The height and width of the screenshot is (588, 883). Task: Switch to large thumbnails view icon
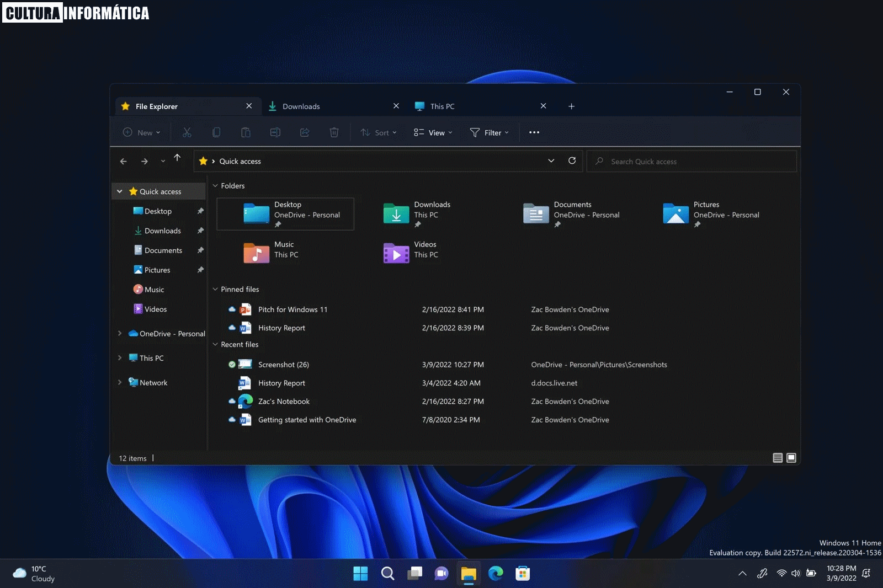[x=791, y=458]
